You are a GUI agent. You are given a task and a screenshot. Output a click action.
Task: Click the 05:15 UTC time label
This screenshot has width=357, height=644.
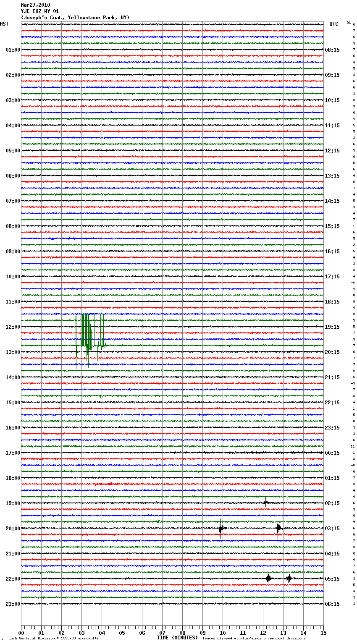(332, 579)
